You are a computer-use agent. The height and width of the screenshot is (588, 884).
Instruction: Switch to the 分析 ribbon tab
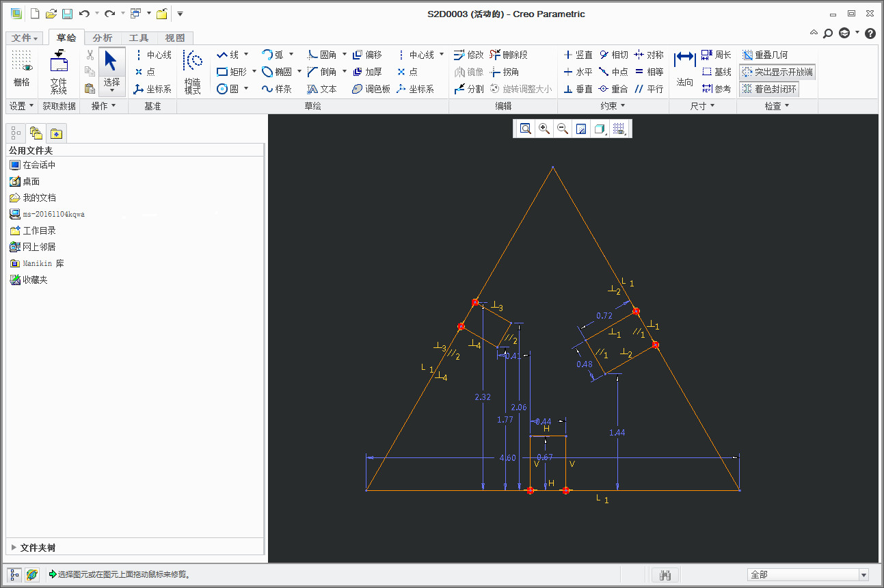pyautogui.click(x=103, y=38)
